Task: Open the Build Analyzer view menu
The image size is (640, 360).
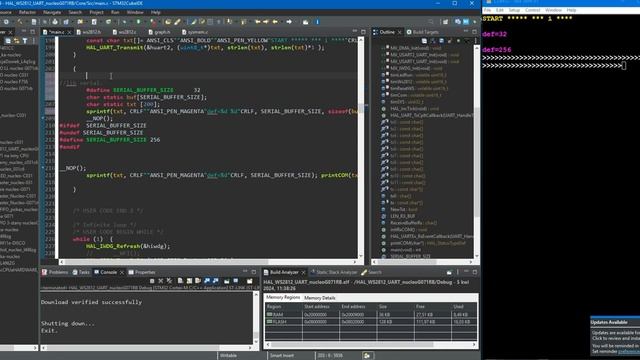Action: 458,272
